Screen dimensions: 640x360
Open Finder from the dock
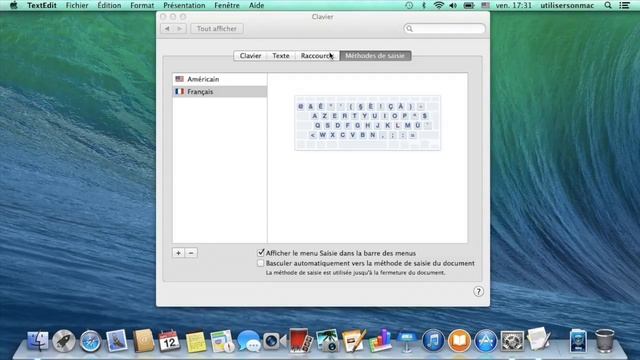click(x=38, y=341)
